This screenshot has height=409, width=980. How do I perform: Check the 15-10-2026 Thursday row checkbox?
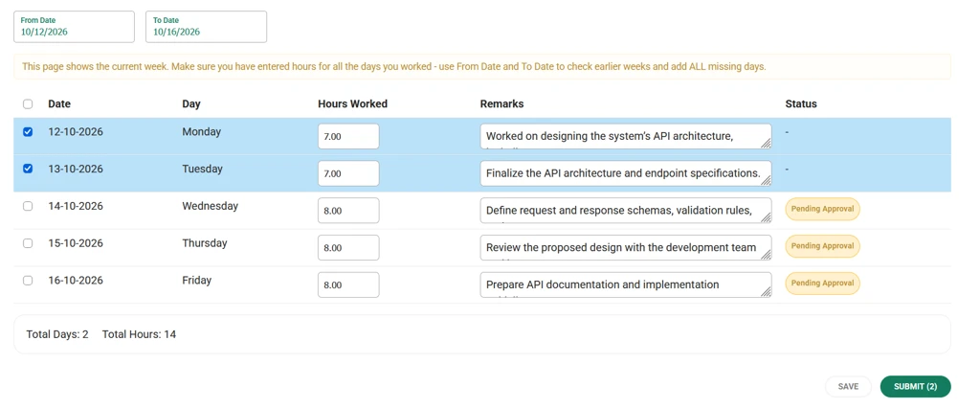pos(28,243)
